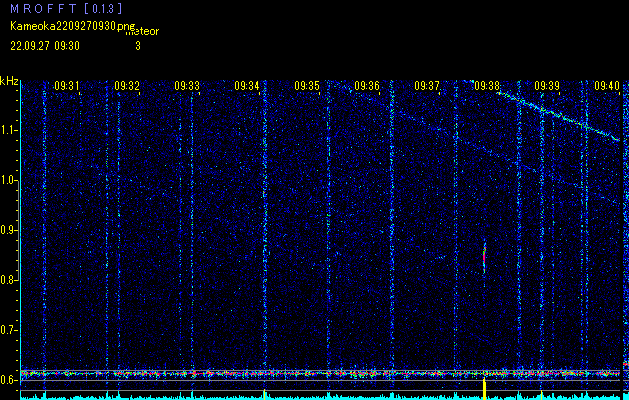Click the Kameoka2209270930.png file name
Image resolution: width=629 pixels, height=400 pixels.
click(73, 26)
